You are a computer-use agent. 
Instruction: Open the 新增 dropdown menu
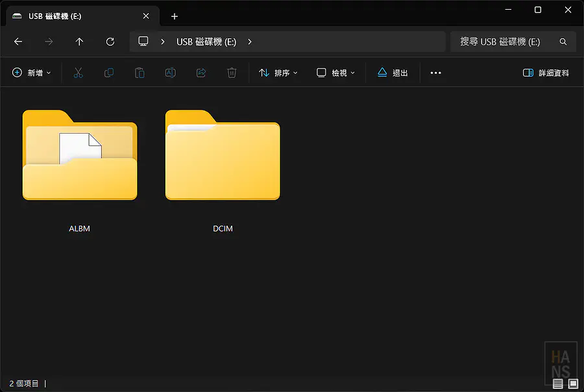(x=32, y=73)
